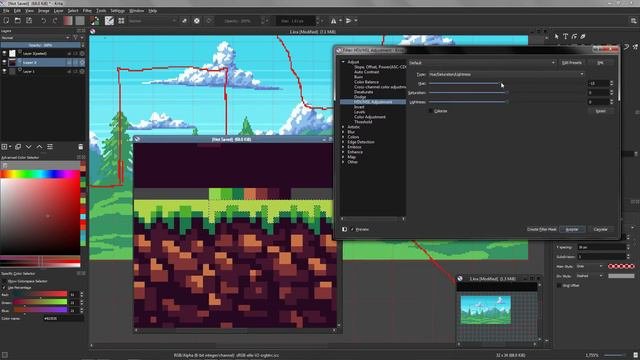The image size is (640, 360).
Task: Toggle visibility of Layer 3
Action: pyautogui.click(x=4, y=62)
